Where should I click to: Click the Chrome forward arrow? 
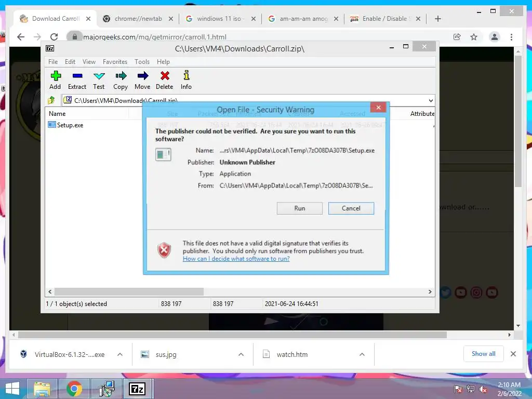point(37,37)
